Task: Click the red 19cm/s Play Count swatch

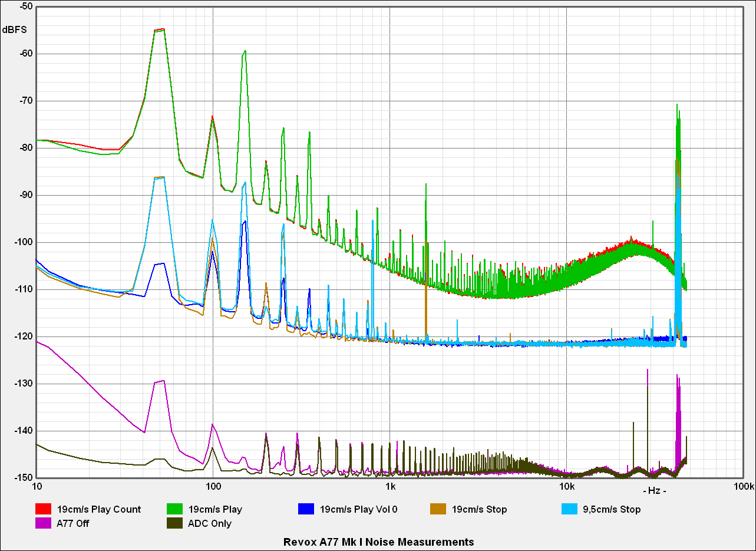Action: tap(44, 509)
